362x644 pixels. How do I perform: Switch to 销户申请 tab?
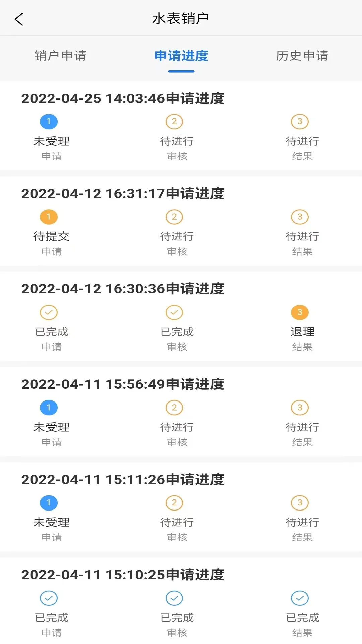click(60, 56)
